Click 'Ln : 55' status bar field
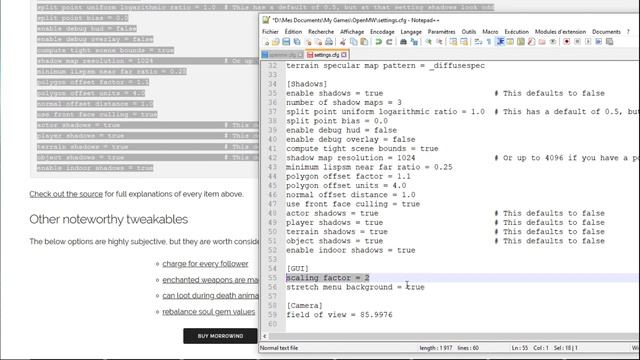Screen dimensions: 640x360 (520, 348)
